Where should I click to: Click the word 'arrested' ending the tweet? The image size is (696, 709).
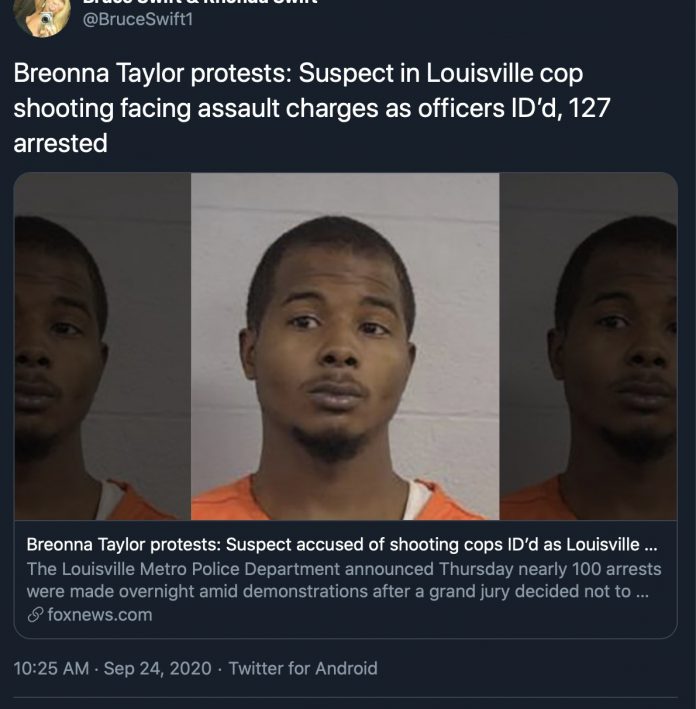[61, 143]
